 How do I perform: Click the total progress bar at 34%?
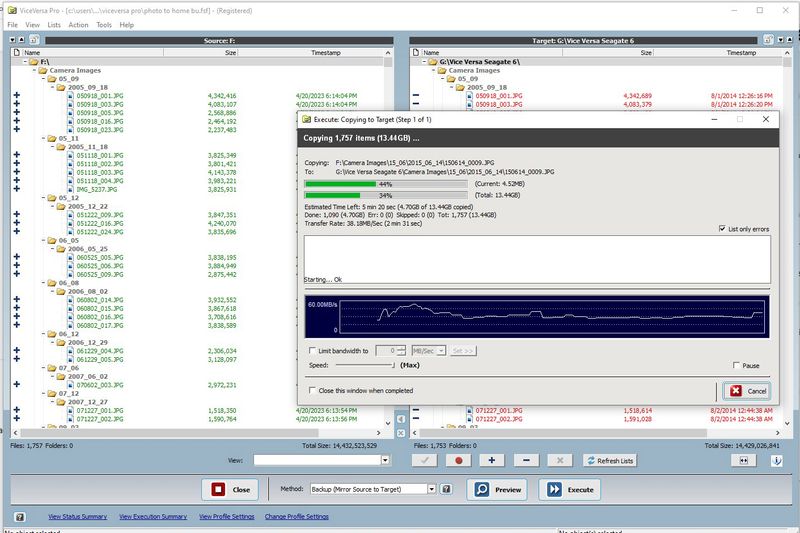coord(386,195)
